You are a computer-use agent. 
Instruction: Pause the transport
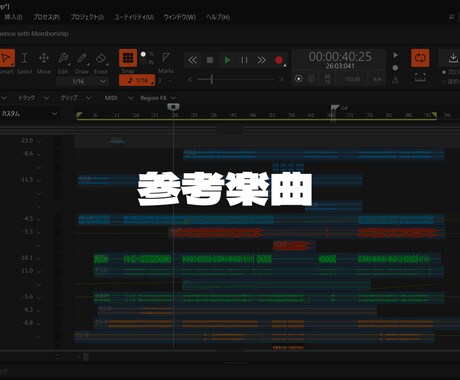pyautogui.click(x=244, y=60)
